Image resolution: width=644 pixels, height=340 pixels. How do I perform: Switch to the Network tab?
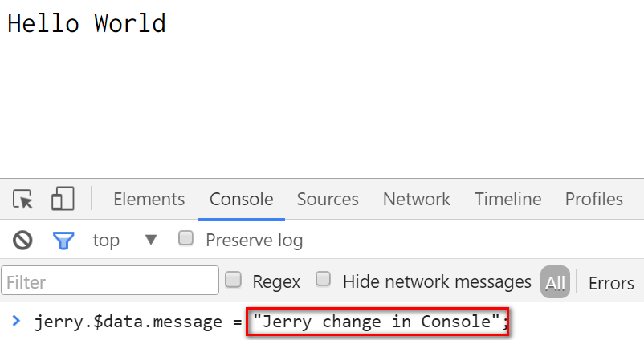pyautogui.click(x=417, y=200)
